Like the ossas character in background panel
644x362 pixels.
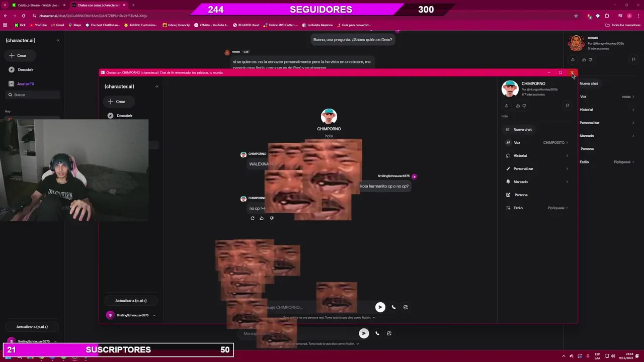tap(584, 59)
